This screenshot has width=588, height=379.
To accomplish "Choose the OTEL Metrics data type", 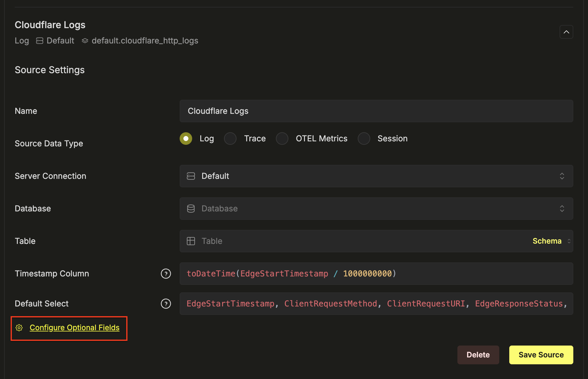I will 282,139.
